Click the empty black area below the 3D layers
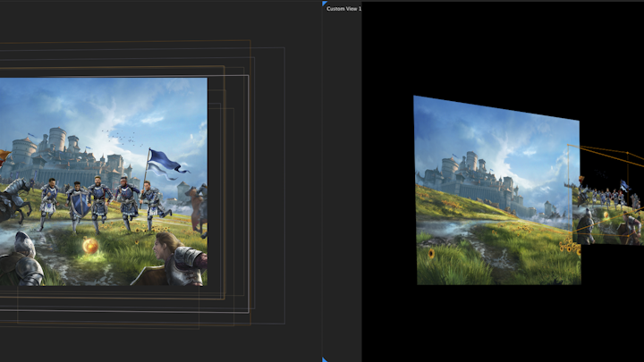The image size is (644, 362). pos(501,322)
